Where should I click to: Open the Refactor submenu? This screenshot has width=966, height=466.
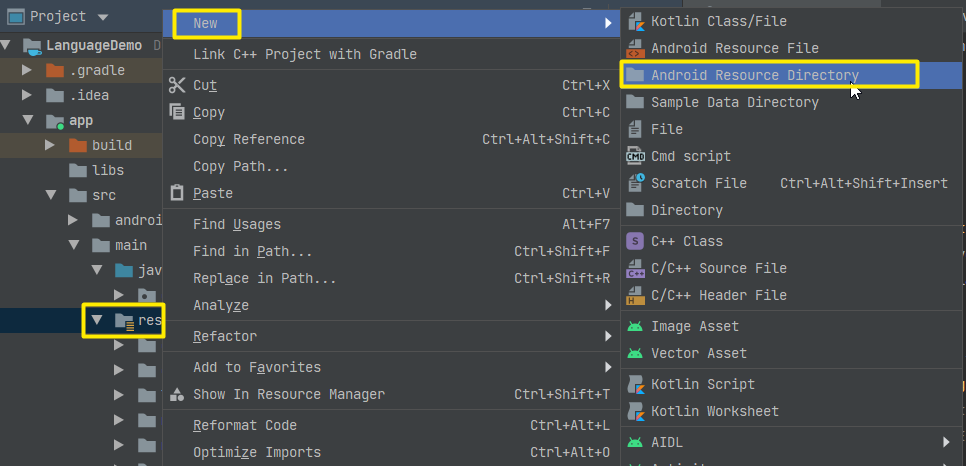(x=225, y=336)
